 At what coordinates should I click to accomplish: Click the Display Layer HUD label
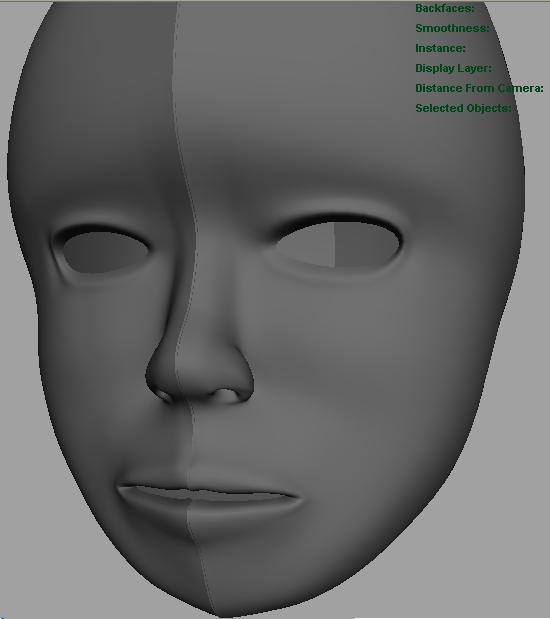click(453, 68)
